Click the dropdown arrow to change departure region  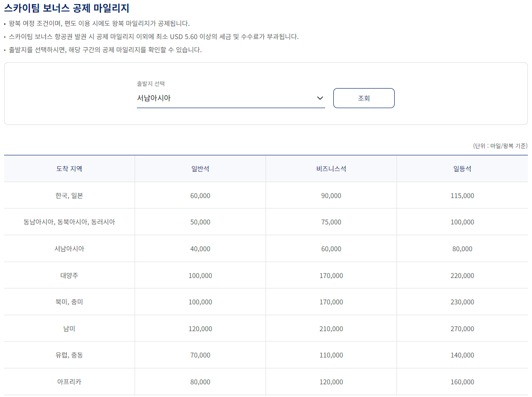coord(320,98)
